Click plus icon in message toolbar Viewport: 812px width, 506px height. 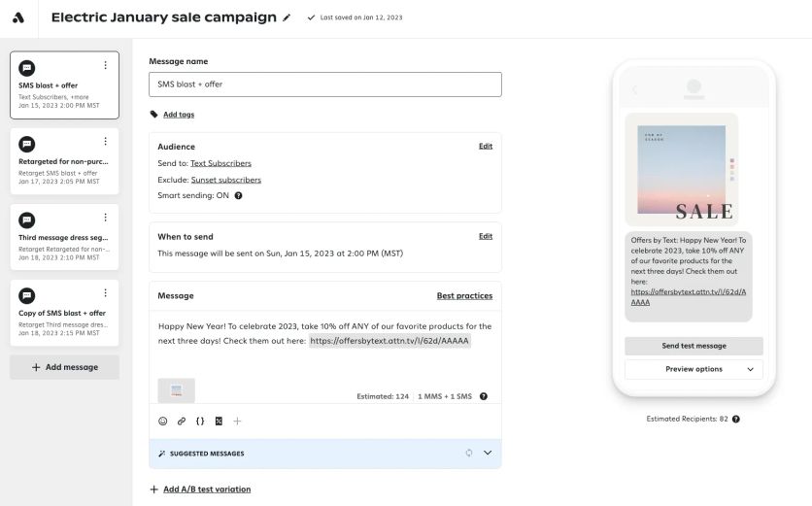click(x=237, y=422)
